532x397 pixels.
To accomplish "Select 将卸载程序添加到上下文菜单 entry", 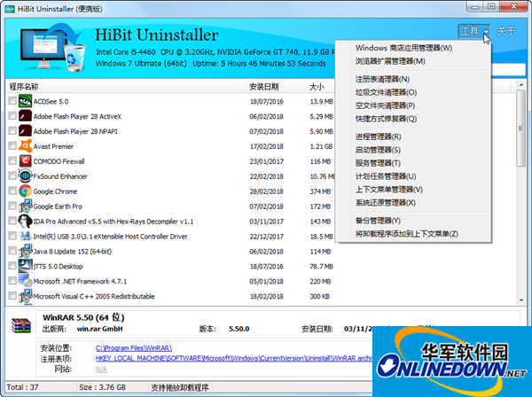I will pyautogui.click(x=413, y=234).
